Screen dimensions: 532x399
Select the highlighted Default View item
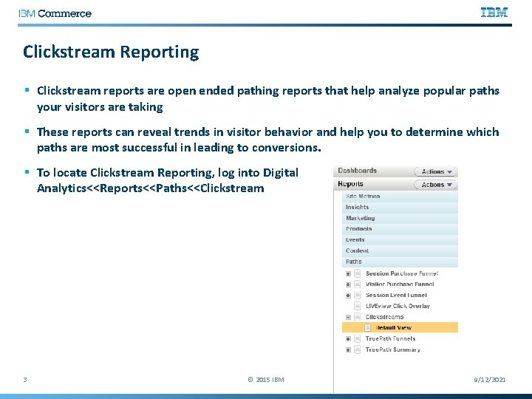click(x=400, y=328)
